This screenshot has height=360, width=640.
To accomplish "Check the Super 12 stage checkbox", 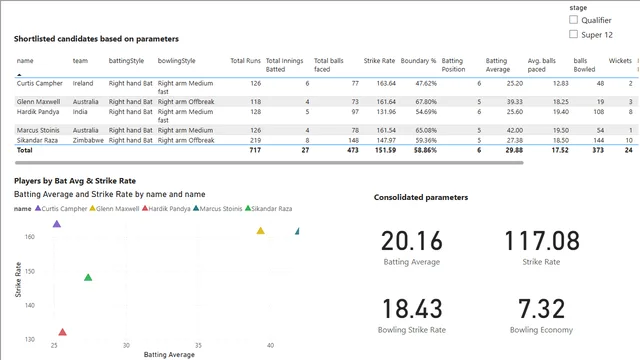I will [x=573, y=34].
